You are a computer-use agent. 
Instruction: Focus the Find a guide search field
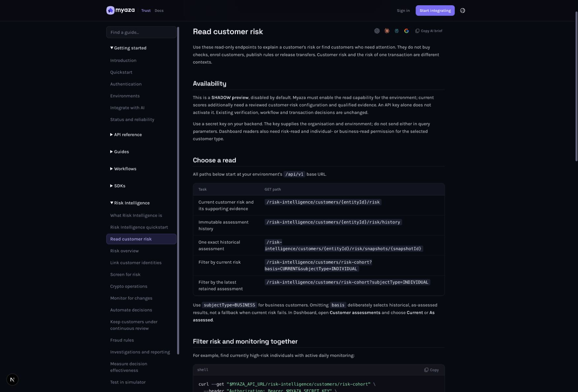(141, 32)
